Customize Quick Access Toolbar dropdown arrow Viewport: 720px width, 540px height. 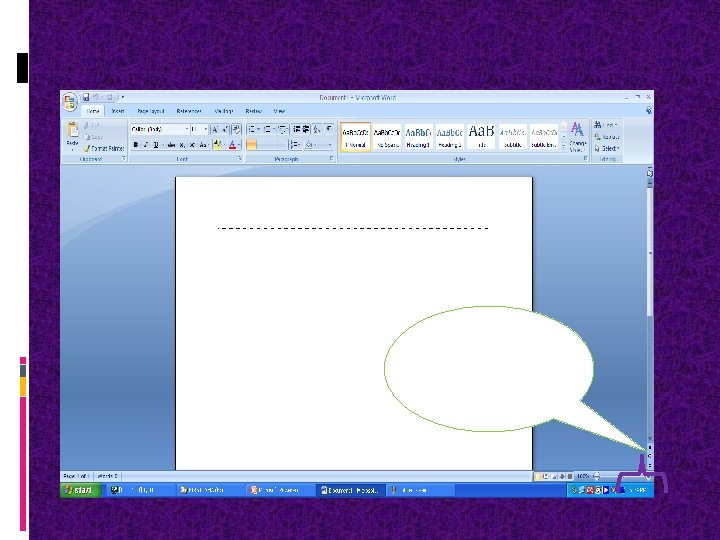click(x=123, y=97)
